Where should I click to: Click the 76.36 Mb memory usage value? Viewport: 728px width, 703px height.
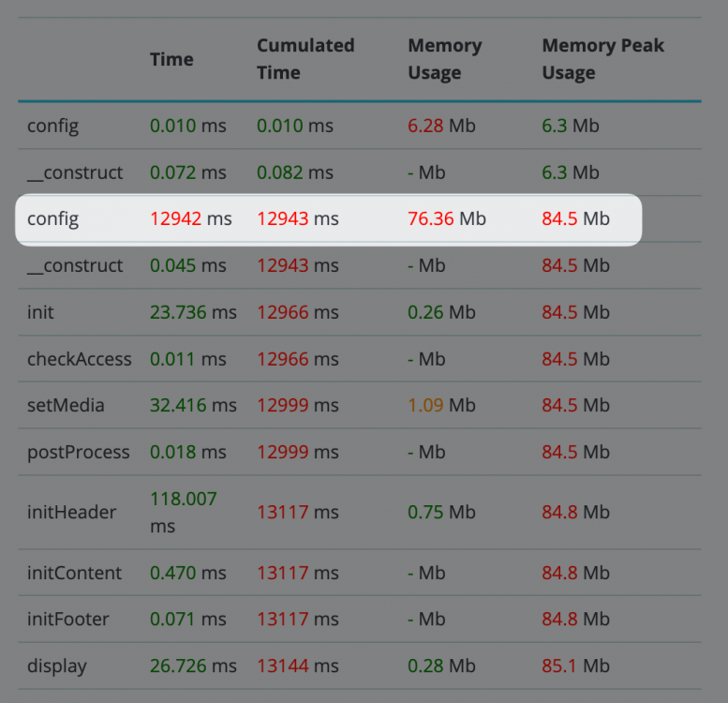(446, 218)
